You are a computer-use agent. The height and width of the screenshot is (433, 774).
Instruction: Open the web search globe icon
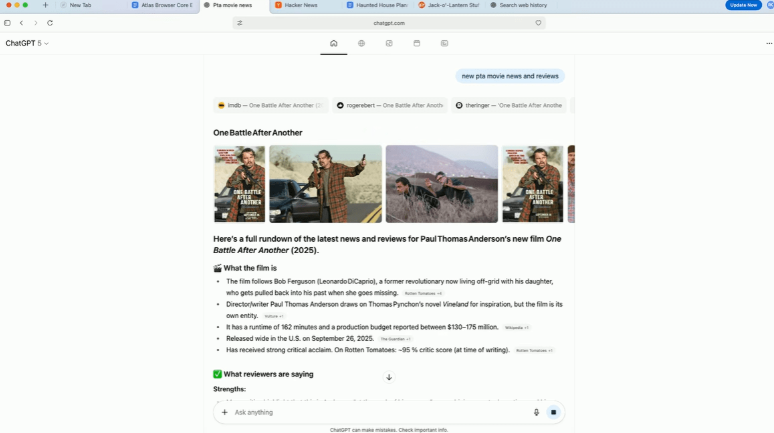pos(361,43)
